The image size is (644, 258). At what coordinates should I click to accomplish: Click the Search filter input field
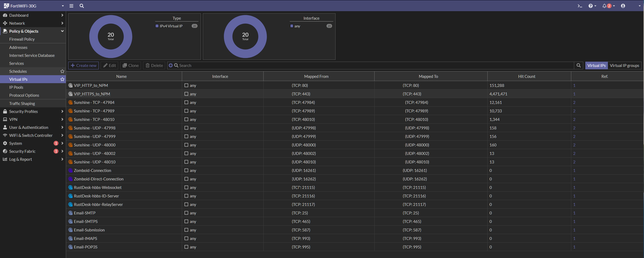[372, 65]
